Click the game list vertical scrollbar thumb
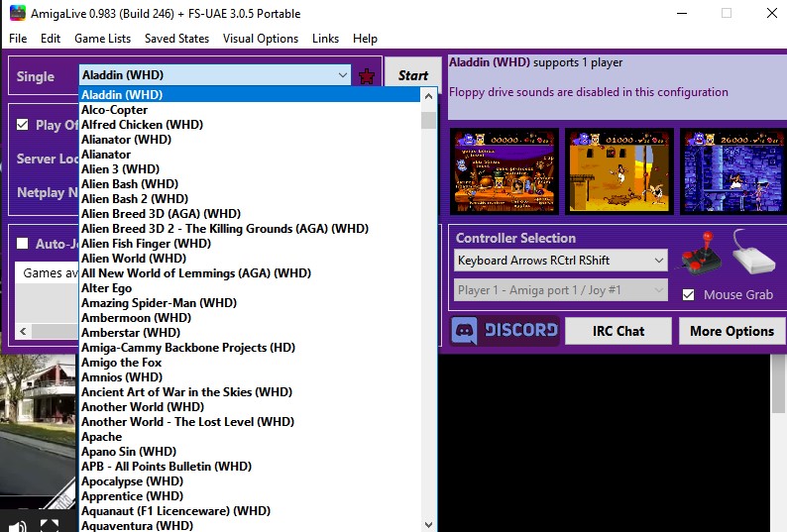 [x=428, y=121]
